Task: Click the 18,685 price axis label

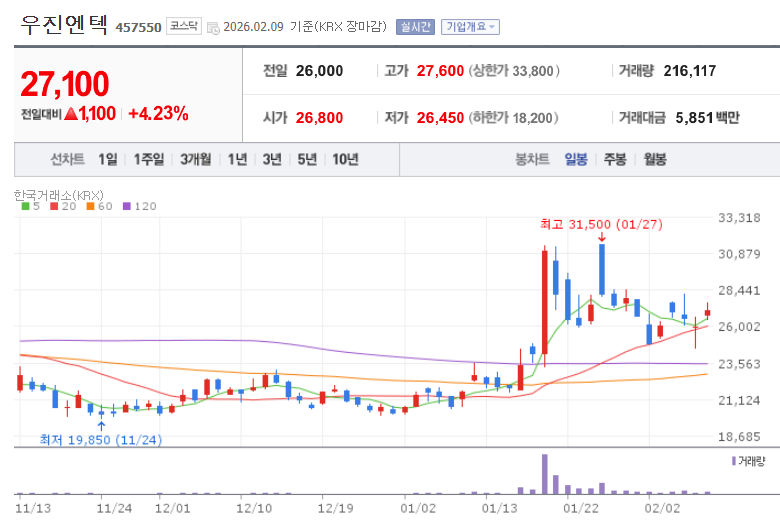Action: [739, 437]
